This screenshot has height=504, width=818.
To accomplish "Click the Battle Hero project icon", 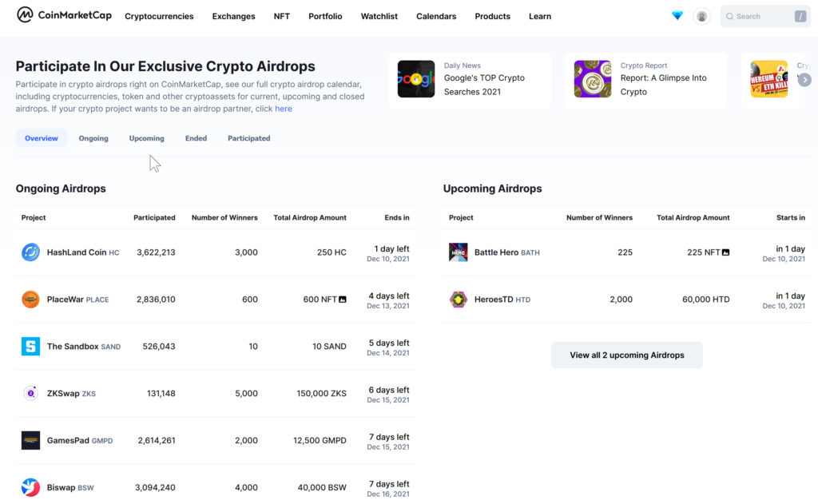I will 458,252.
